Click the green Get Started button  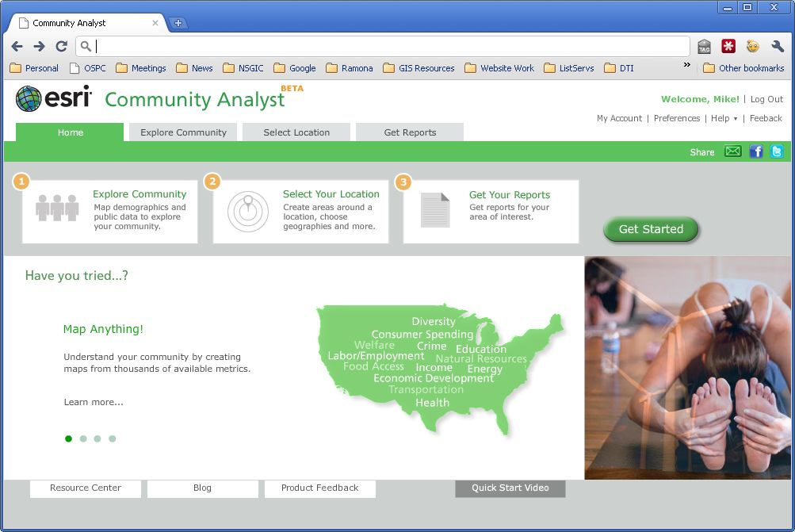coord(651,229)
